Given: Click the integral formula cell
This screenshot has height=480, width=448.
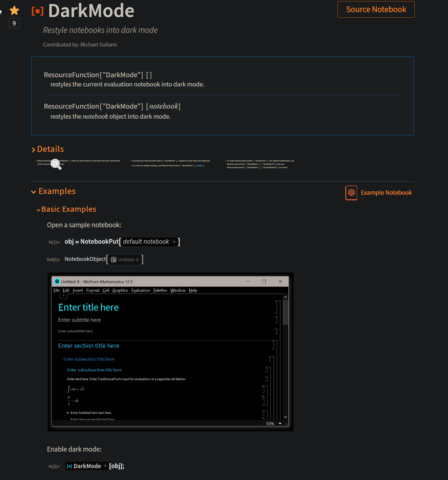Looking at the screenshot, I should click(x=76, y=389).
